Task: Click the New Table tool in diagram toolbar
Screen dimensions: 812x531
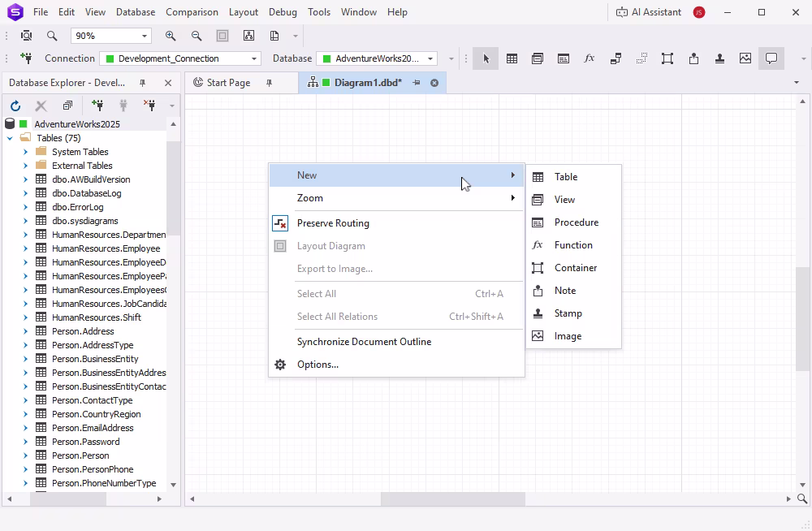Action: pos(512,58)
